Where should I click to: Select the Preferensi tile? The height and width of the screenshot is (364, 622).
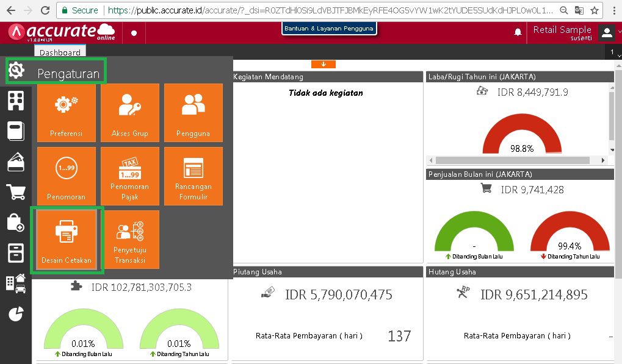[66, 113]
